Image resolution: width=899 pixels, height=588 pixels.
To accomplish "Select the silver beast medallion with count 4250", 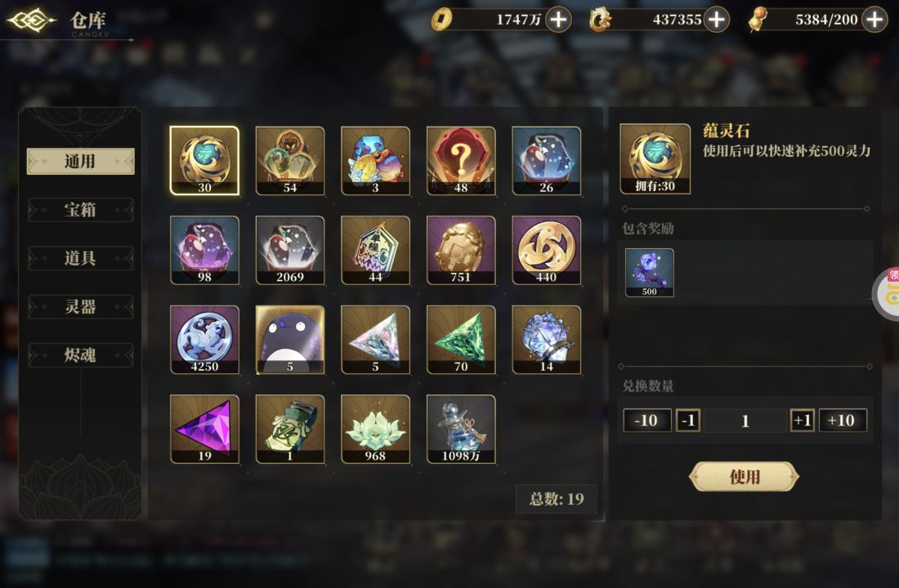I will click(204, 340).
